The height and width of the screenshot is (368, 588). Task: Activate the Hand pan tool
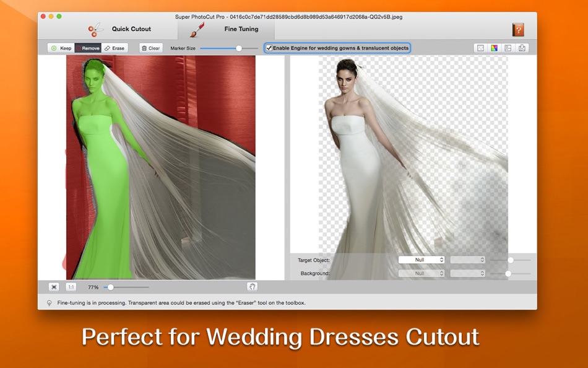252,287
